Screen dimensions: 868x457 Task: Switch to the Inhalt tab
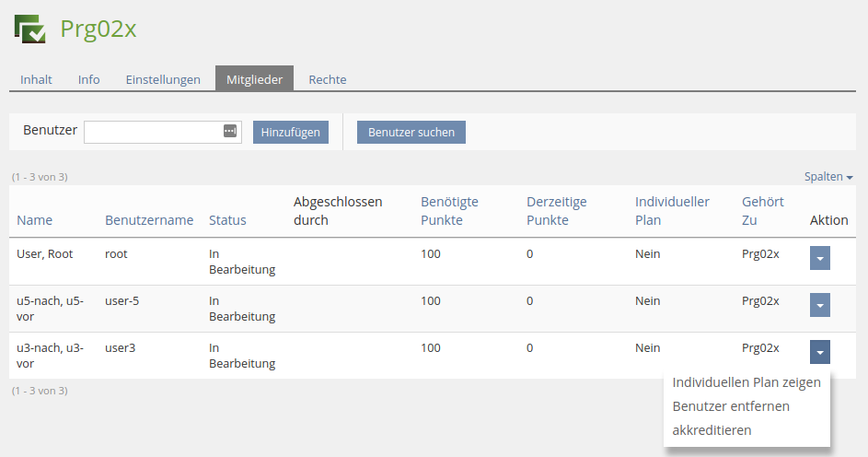click(36, 79)
